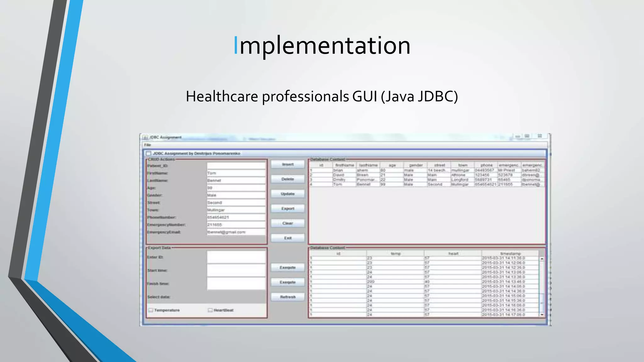This screenshot has height=362, width=644.
Task: Click the Gender field showing Male
Action: [x=236, y=195]
